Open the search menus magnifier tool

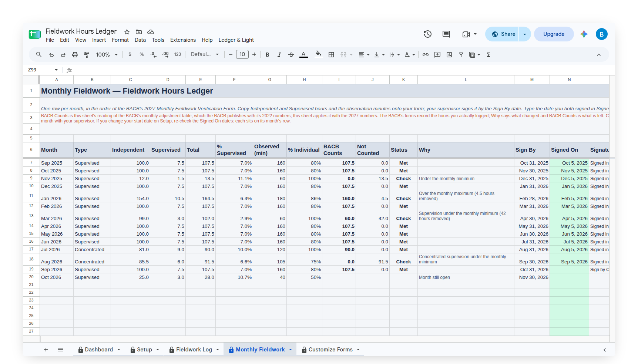coord(39,55)
